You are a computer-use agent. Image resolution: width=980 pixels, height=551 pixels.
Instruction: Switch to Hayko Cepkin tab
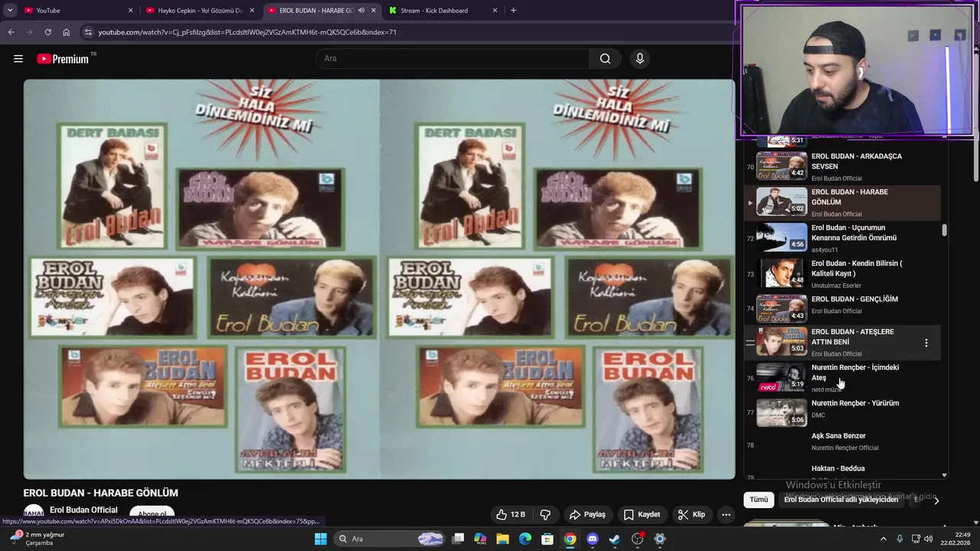click(x=201, y=11)
